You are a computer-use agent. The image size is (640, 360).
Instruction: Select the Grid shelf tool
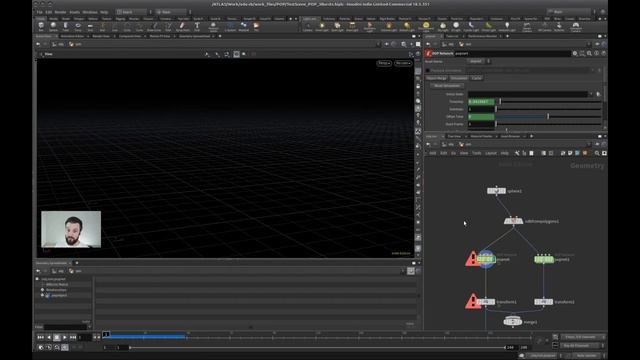point(90,27)
